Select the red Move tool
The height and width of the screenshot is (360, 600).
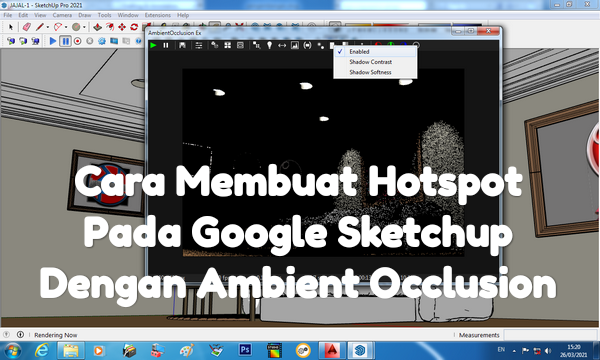click(x=122, y=27)
